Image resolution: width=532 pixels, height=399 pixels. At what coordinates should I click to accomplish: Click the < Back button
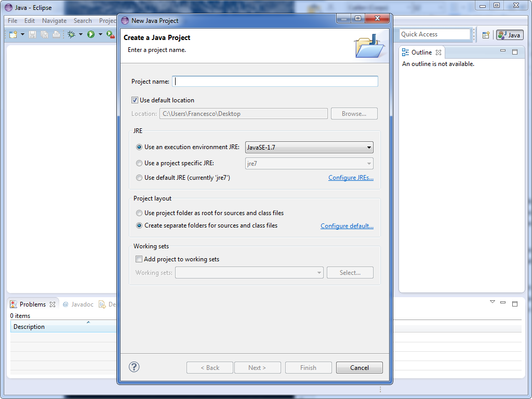point(210,367)
